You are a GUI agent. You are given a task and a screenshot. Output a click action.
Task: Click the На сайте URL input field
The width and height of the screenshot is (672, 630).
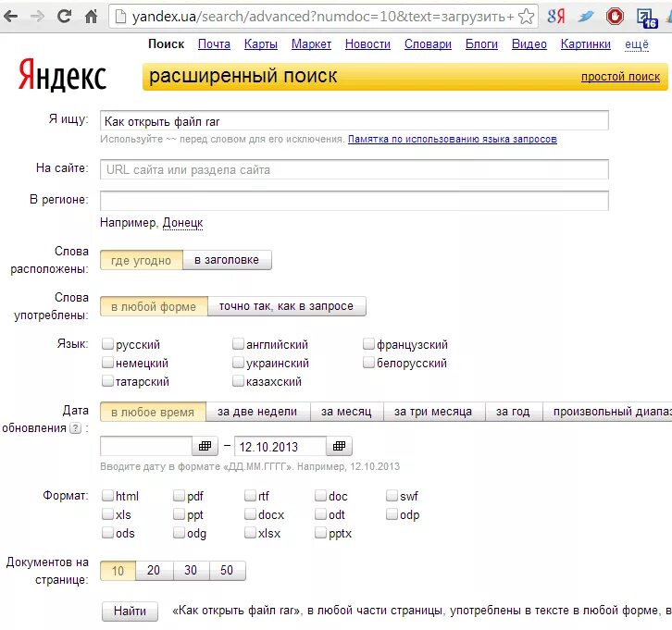tap(354, 169)
